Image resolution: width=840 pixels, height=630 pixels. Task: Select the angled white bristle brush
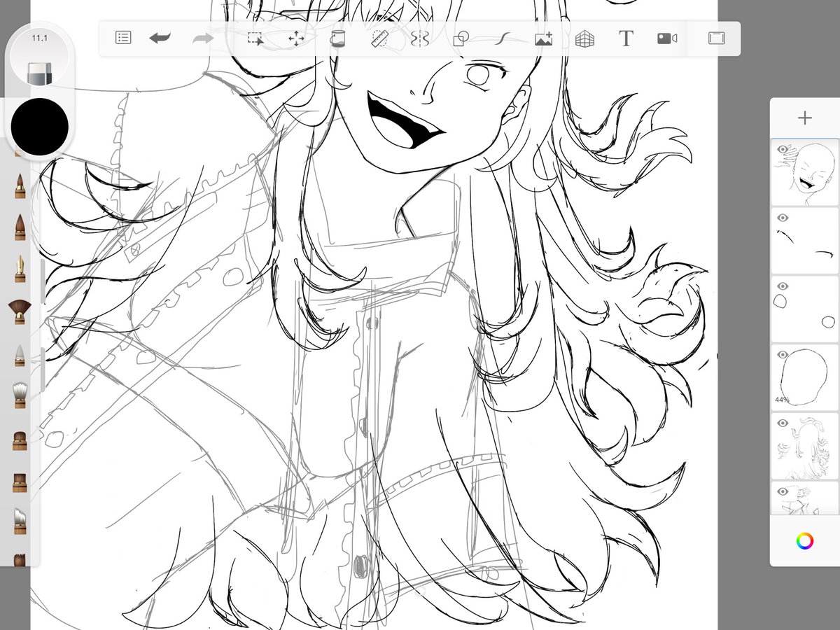click(x=20, y=521)
